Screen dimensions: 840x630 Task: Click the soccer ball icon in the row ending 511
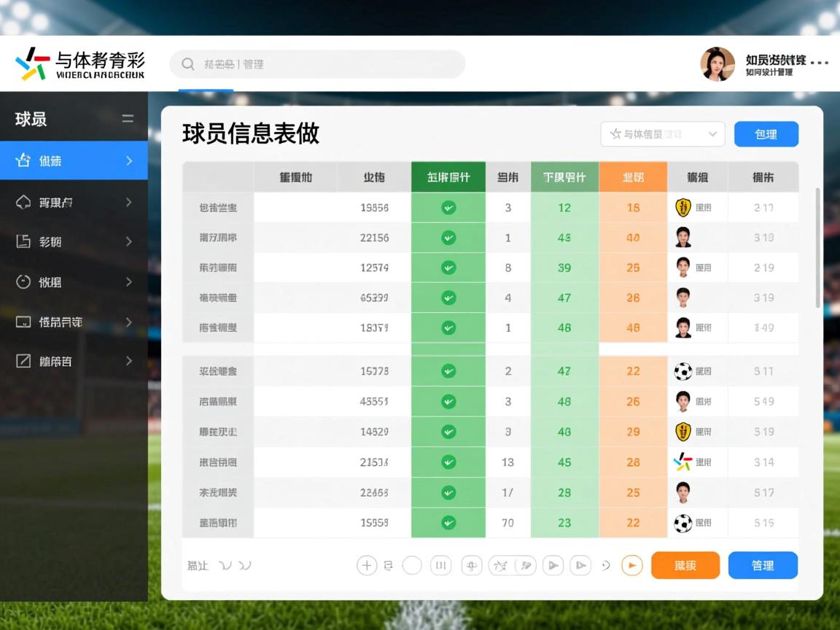coord(682,372)
